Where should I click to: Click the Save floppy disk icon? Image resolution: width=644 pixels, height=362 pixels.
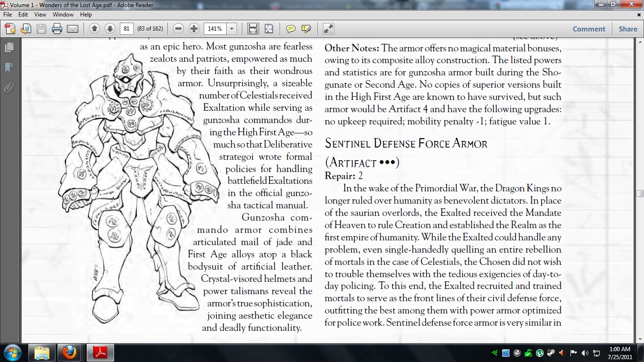coord(41,29)
